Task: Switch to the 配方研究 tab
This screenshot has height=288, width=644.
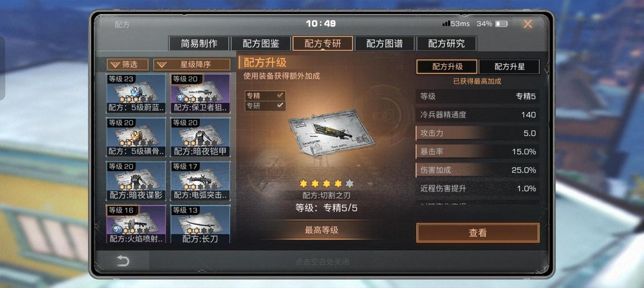Action: [446, 43]
